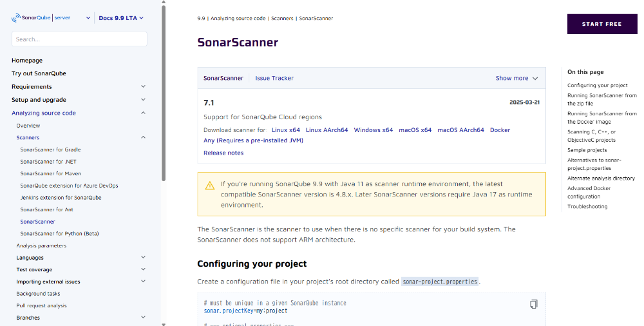This screenshot has height=326, width=644.
Task: Open SonarScanner for Ant page
Action: pyautogui.click(x=47, y=209)
